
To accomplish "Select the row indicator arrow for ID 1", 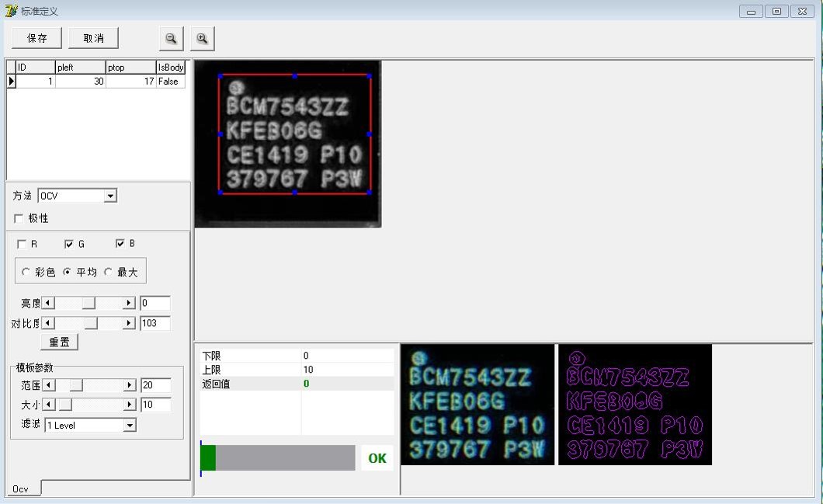I will pos(12,81).
